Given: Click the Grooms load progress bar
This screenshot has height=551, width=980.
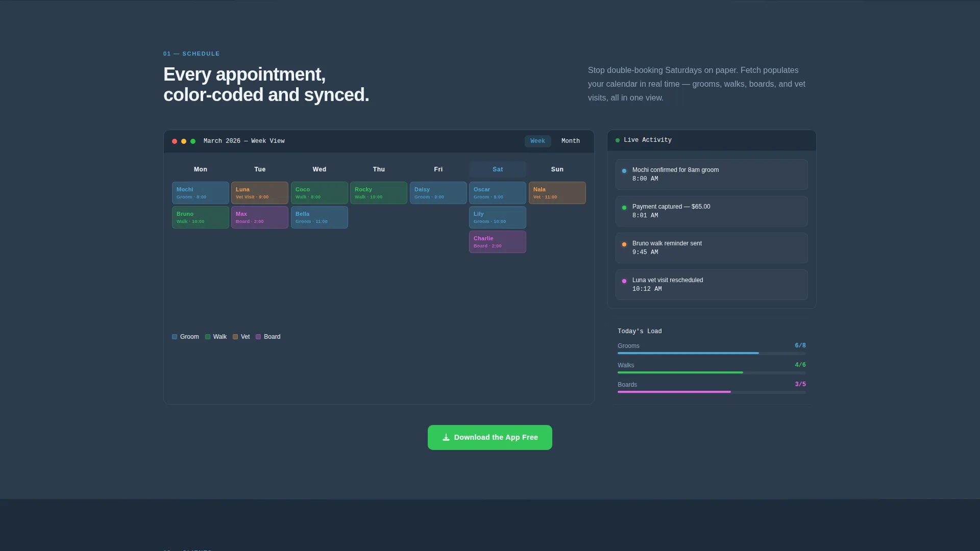Looking at the screenshot, I should 712,353.
